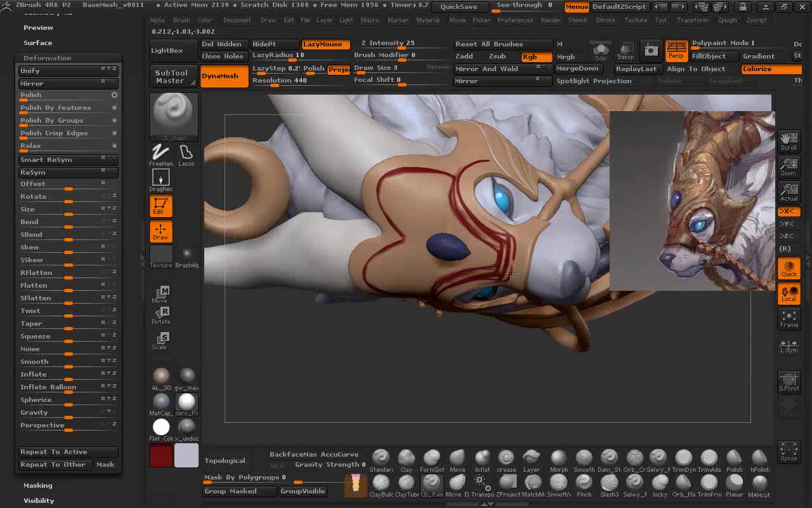Choose the MAHcut brush

[759, 486]
